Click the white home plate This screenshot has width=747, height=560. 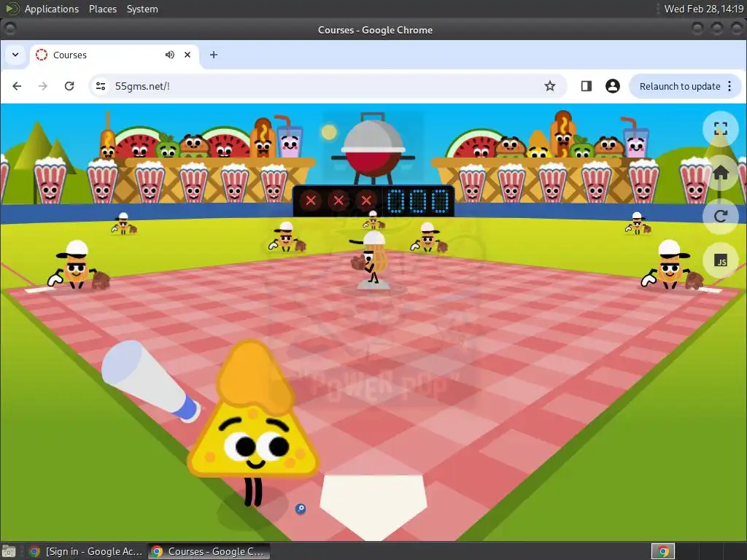[x=373, y=506]
